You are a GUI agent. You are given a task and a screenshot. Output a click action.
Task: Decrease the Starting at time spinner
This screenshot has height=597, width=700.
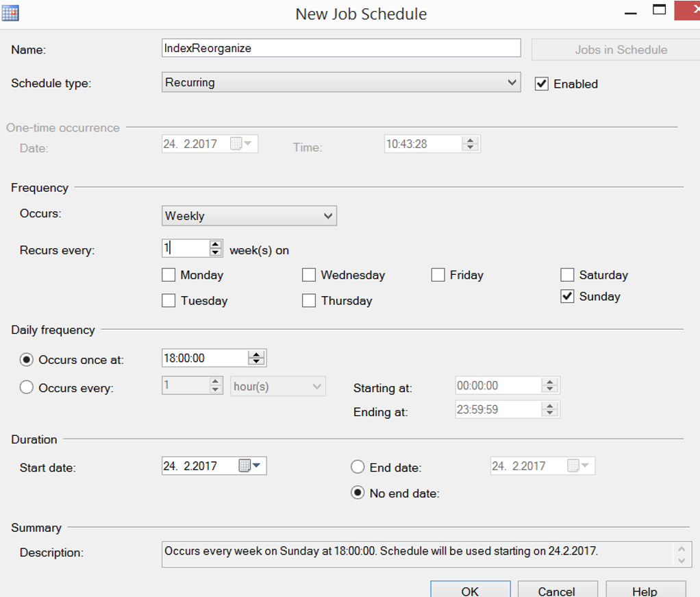[550, 389]
